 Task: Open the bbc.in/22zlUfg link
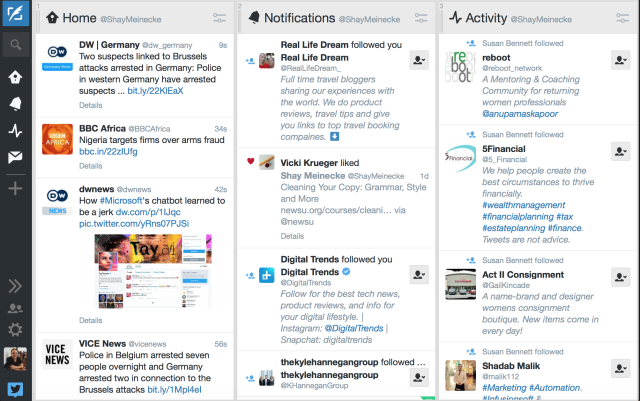[108, 151]
